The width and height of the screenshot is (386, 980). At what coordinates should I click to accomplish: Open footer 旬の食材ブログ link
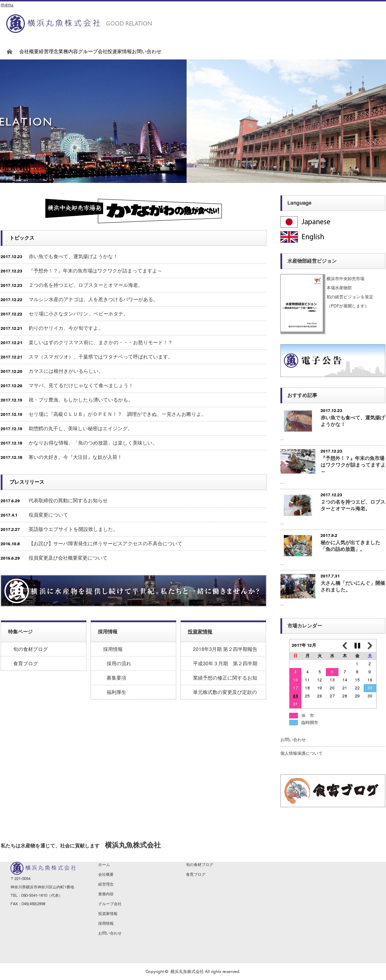(x=199, y=865)
